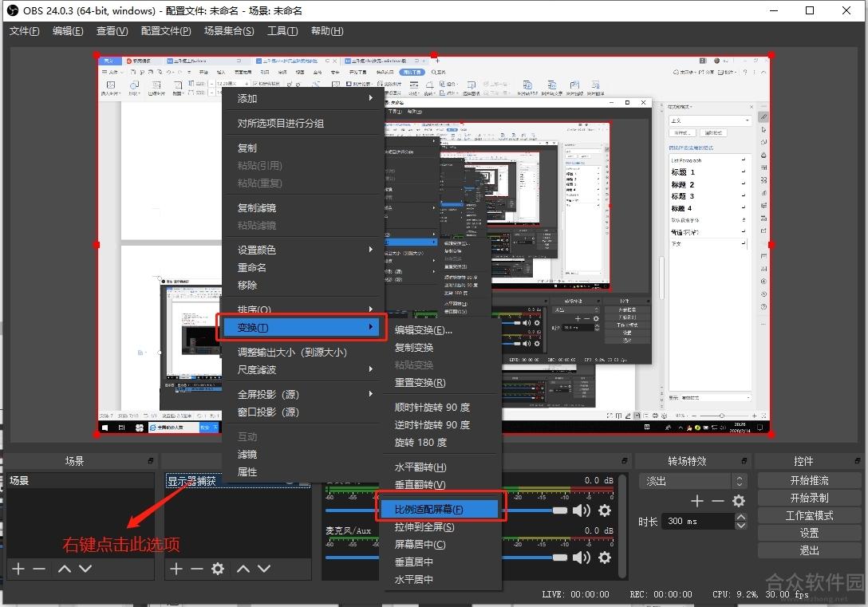Expand the 添加 submenu
The image size is (868, 607).
point(303,98)
